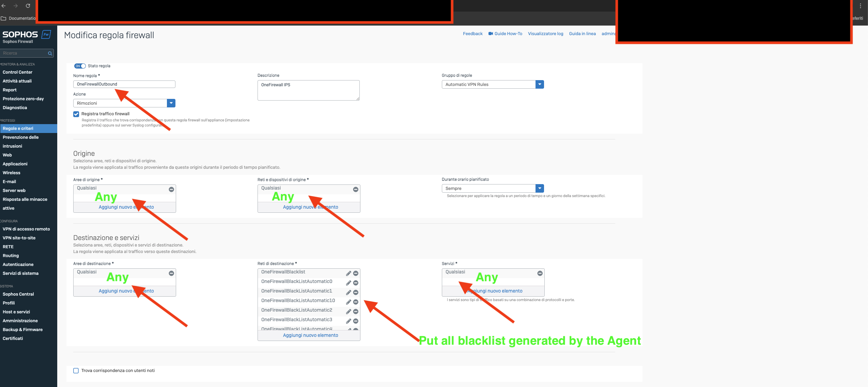Open Visualizzatore log link
This screenshot has width=868, height=387.
(x=545, y=34)
